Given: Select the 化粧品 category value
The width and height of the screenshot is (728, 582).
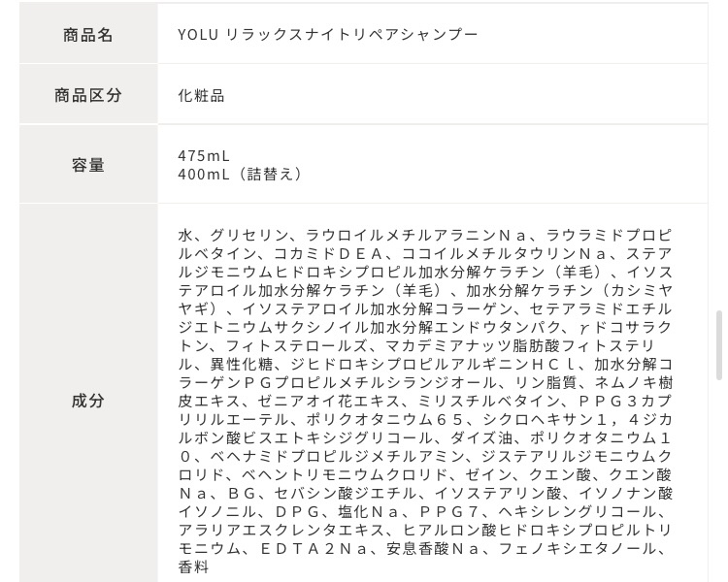Looking at the screenshot, I should pyautogui.click(x=201, y=95).
